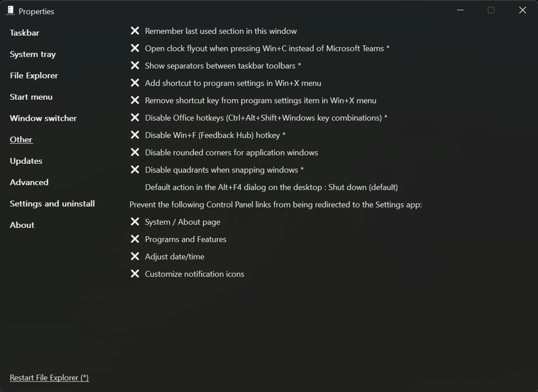Minimize the Properties window
This screenshot has width=538, height=392.
tap(460, 10)
